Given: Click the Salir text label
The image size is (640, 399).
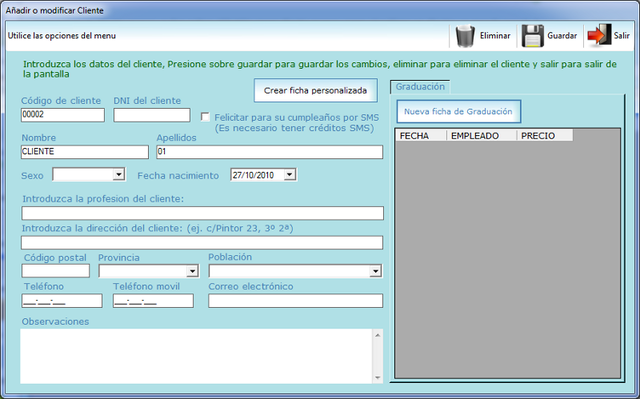Looking at the screenshot, I should coord(622,36).
